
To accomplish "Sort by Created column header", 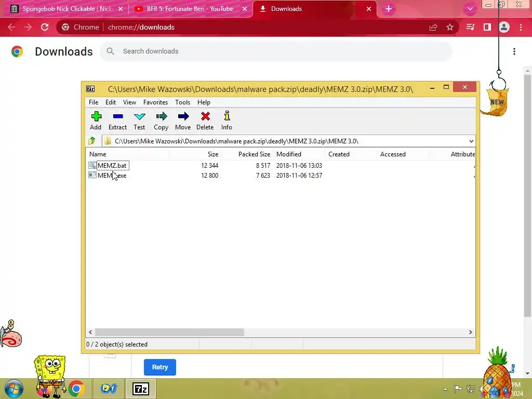I will point(351,154).
